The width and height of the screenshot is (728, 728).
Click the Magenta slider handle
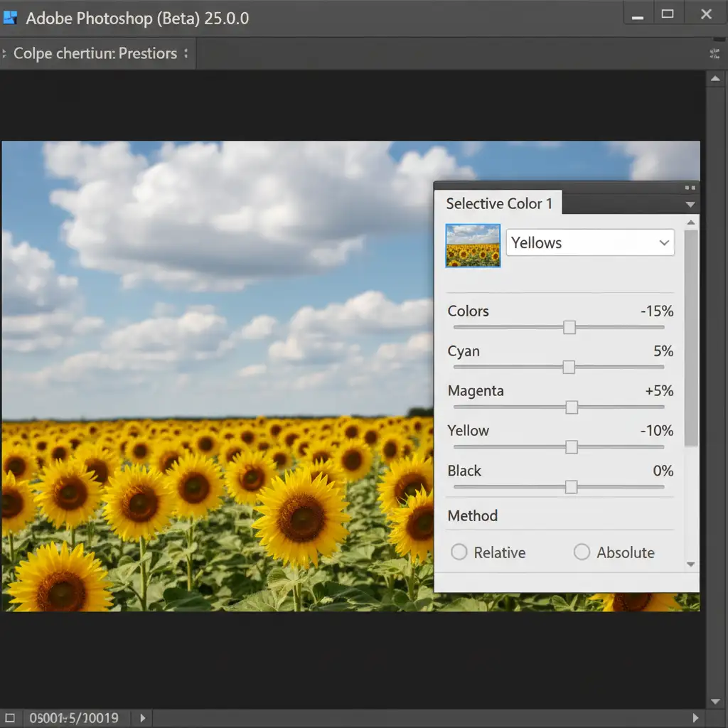(x=572, y=407)
